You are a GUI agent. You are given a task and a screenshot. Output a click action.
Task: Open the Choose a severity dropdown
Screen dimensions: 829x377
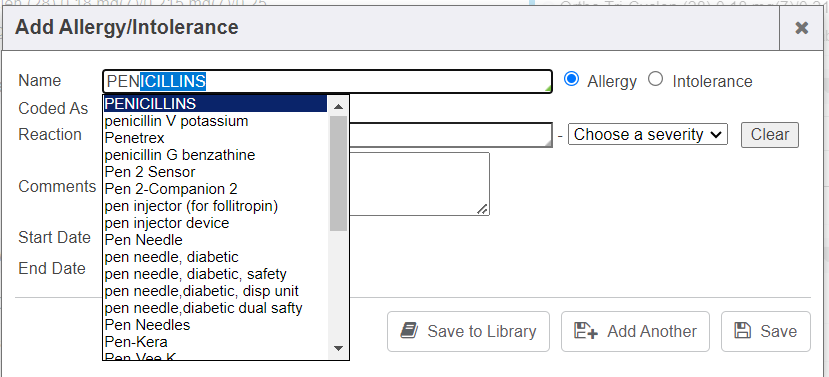[648, 134]
